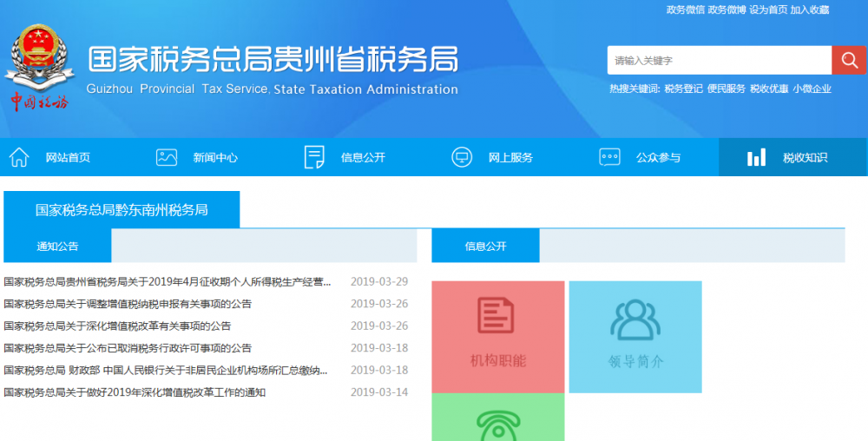
Task: Open 信息公开 in navigation bar
Action: pyautogui.click(x=363, y=158)
